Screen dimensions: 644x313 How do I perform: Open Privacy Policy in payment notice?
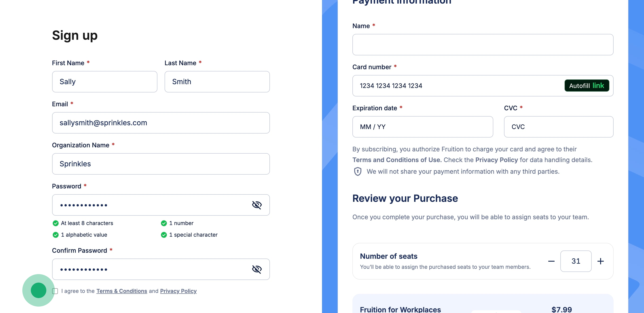tap(496, 160)
